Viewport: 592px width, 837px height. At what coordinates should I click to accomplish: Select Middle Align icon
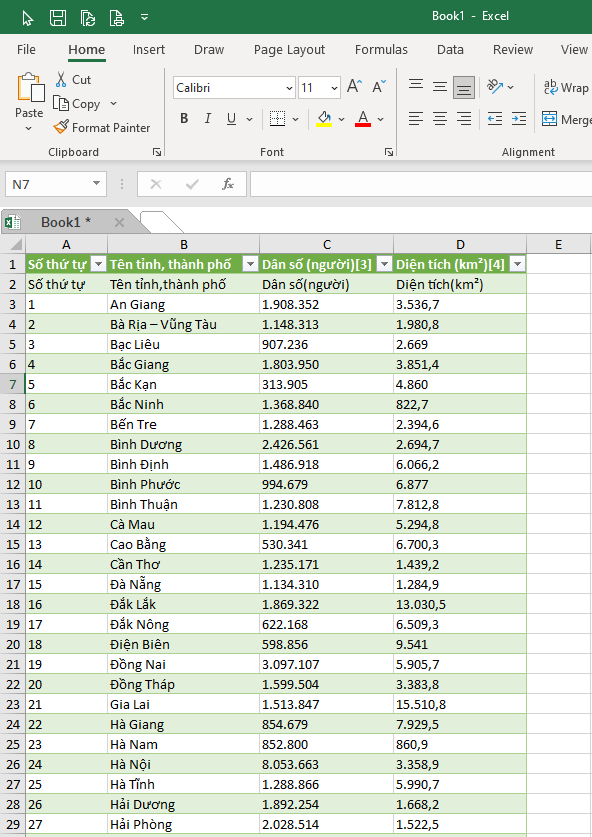coord(440,86)
